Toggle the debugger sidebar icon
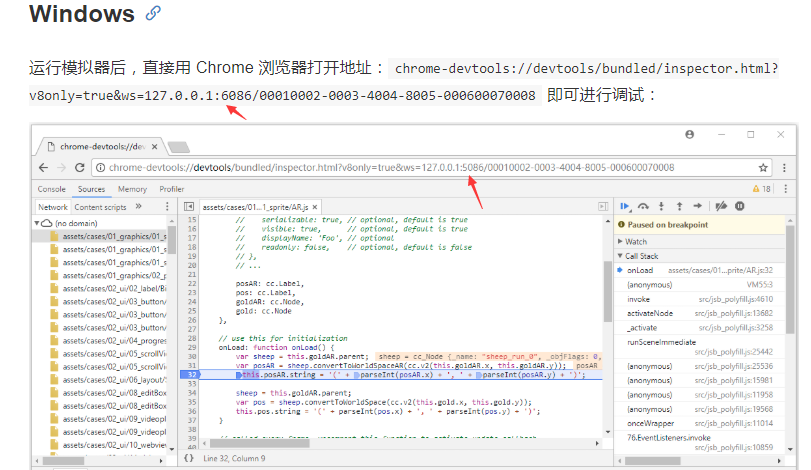Screen dimensions: 811x470 [603, 207]
